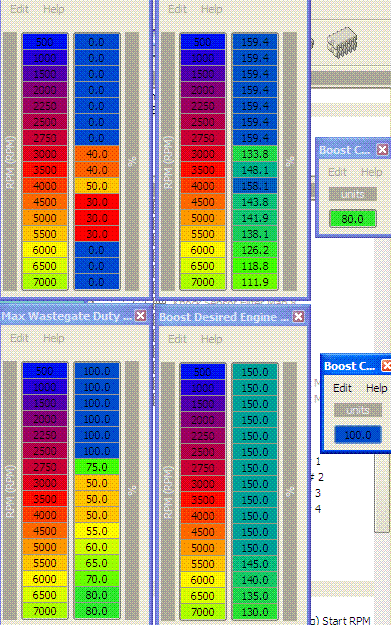The width and height of the screenshot is (391, 627).
Task: Select the blue 100.0 units value cell
Action: point(358,435)
